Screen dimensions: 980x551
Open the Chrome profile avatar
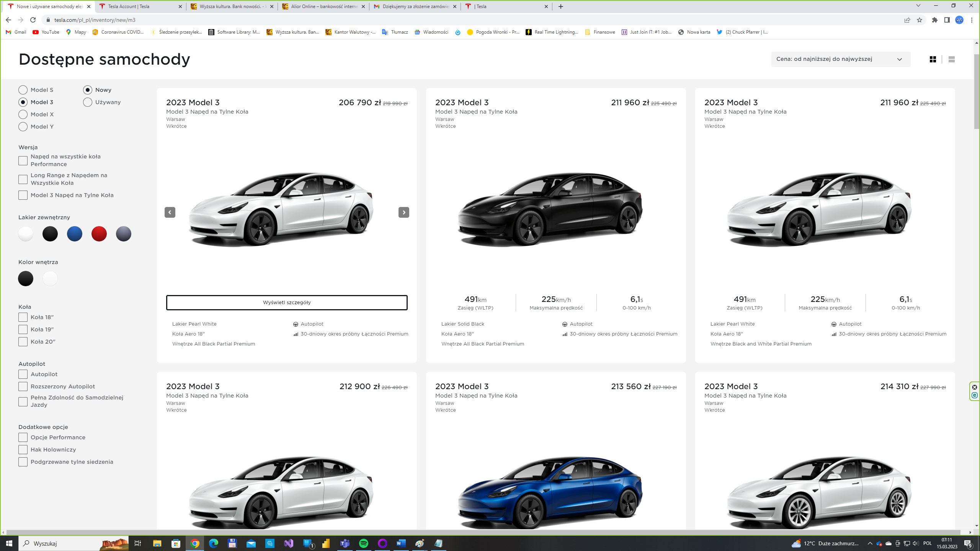pyautogui.click(x=959, y=20)
